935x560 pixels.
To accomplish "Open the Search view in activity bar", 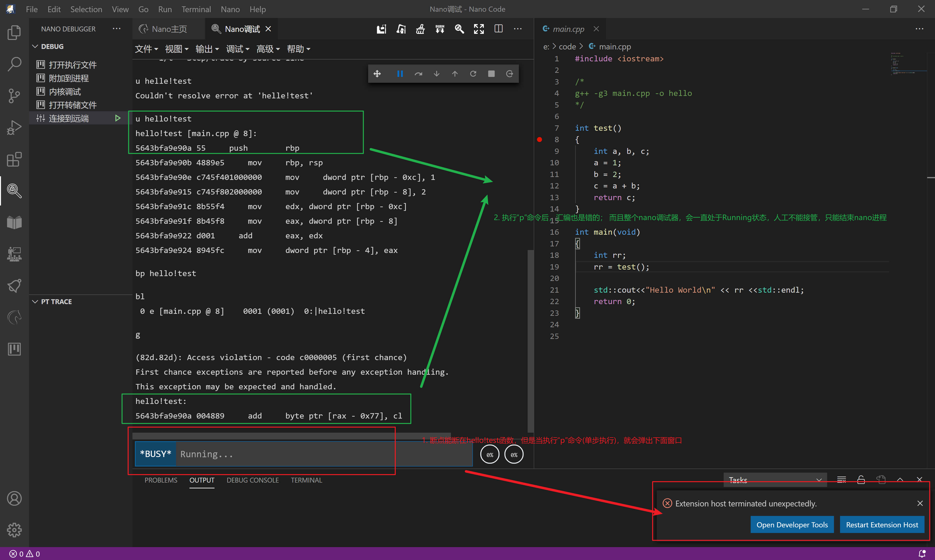I will [14, 64].
